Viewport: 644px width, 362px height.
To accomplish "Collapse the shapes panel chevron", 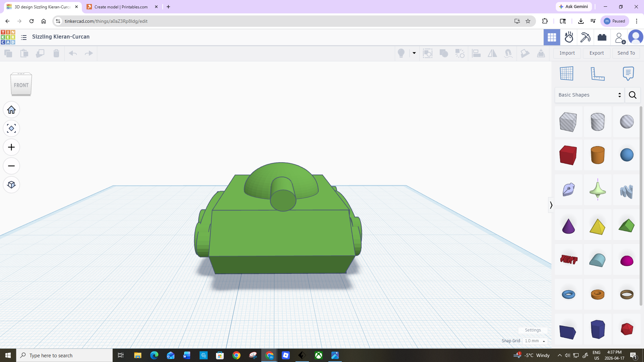I will point(551,205).
